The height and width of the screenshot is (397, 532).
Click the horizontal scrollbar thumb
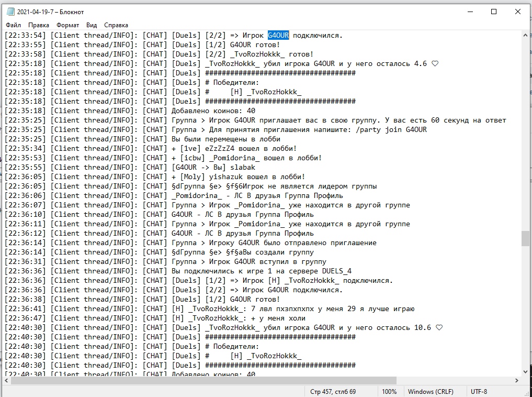coord(203,380)
